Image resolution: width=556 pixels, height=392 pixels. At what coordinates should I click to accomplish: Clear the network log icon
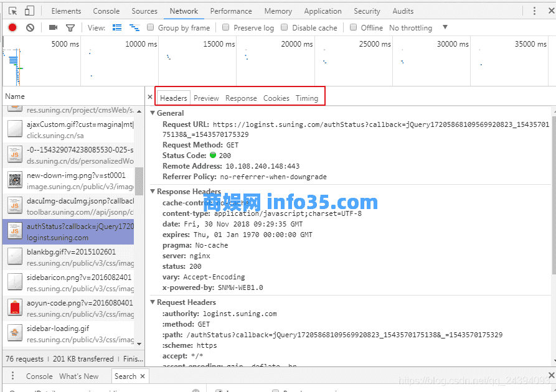pos(30,27)
